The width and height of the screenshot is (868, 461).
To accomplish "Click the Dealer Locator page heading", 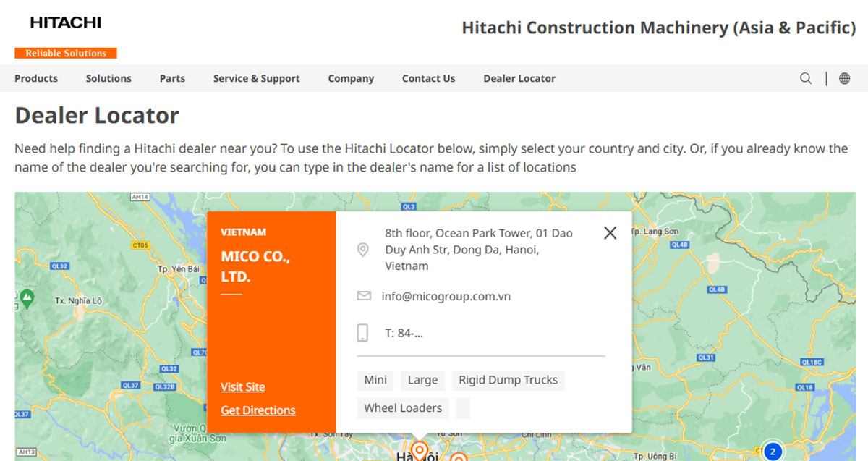I will [x=97, y=115].
